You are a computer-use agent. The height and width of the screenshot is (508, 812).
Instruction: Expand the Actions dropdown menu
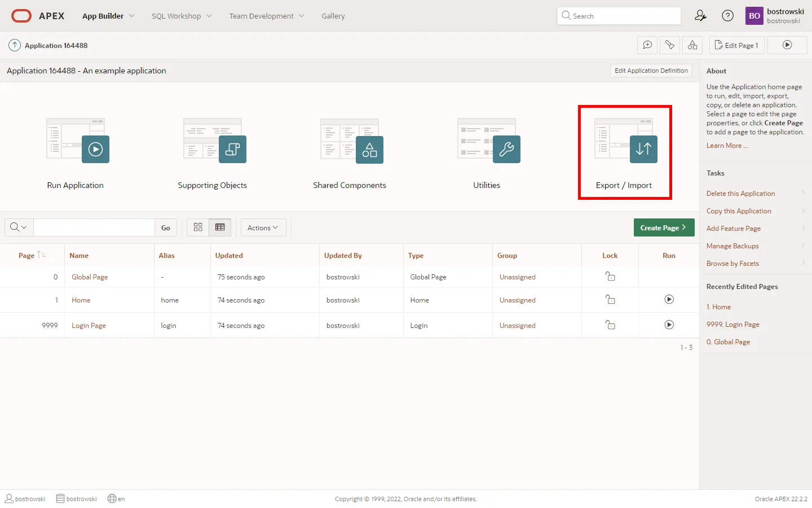click(x=263, y=227)
